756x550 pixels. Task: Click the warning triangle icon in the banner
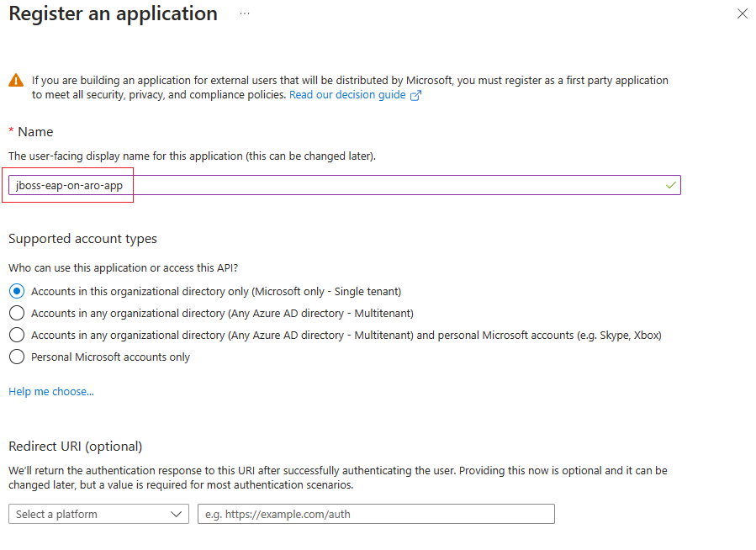pos(15,80)
